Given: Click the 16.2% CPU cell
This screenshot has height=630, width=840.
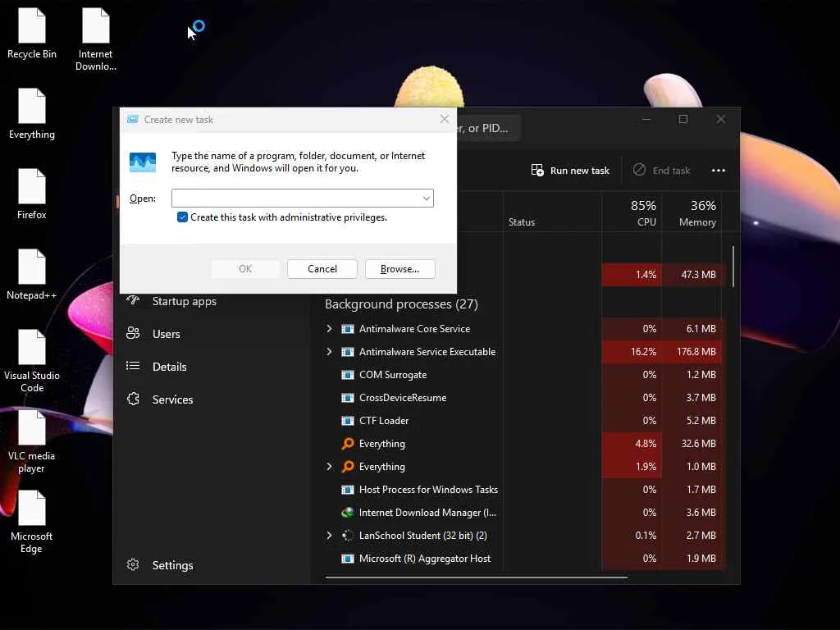Looking at the screenshot, I should coord(632,351).
